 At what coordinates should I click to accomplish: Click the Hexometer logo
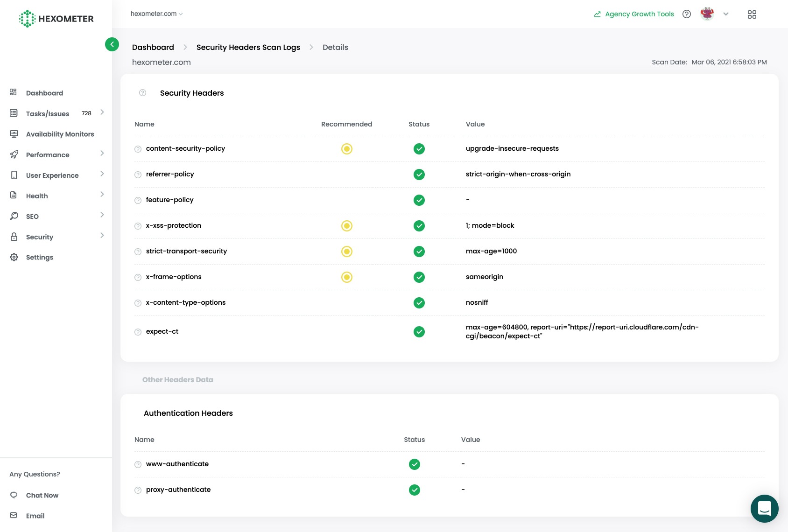pyautogui.click(x=56, y=19)
